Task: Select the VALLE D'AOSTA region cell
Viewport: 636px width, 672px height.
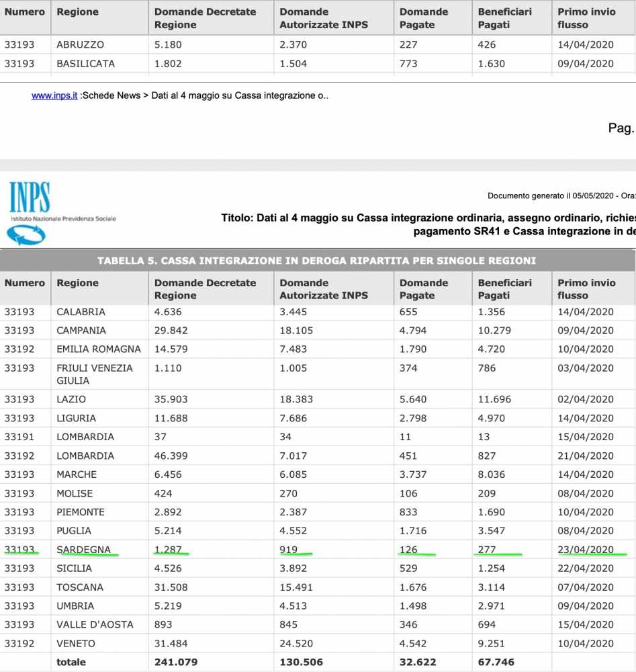Action: [95, 624]
